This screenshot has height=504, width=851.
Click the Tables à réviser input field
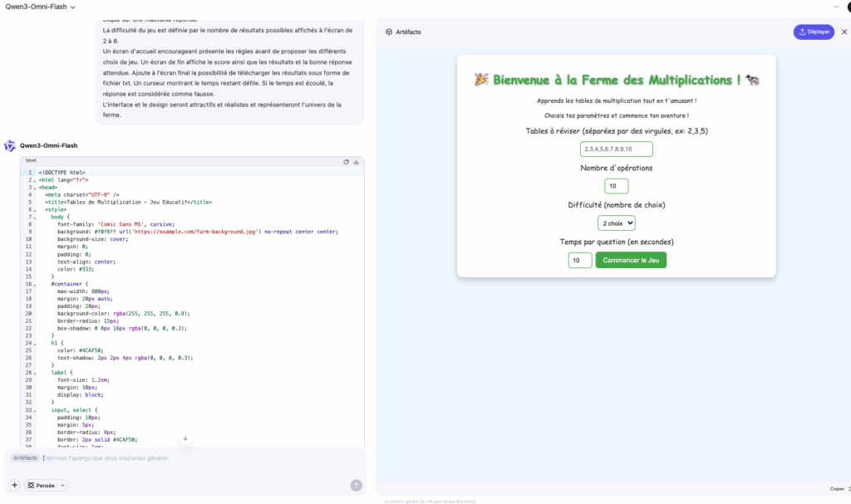(x=616, y=149)
